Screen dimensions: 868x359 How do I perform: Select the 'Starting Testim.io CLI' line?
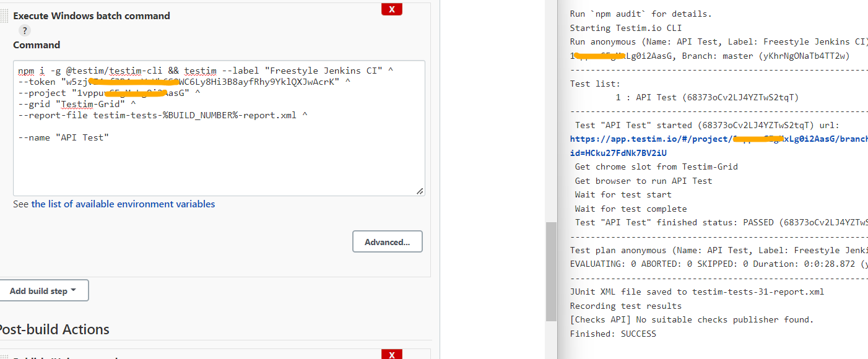(x=626, y=28)
